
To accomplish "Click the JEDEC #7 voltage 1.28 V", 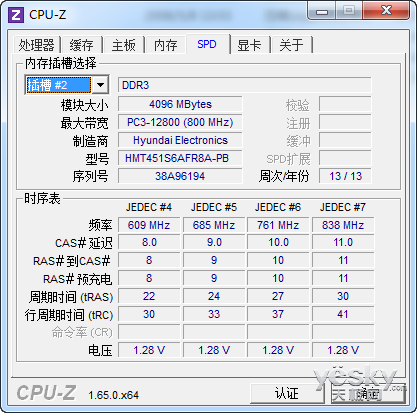I will (x=343, y=350).
